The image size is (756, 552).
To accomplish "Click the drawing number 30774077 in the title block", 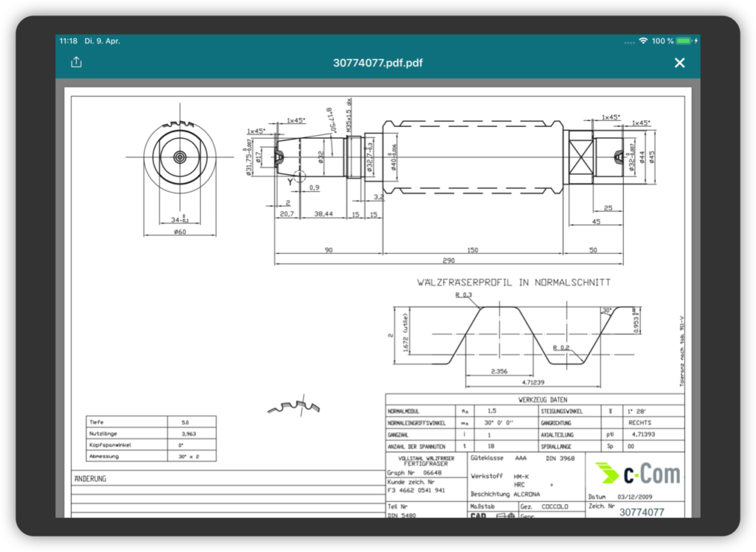I will coord(641,511).
